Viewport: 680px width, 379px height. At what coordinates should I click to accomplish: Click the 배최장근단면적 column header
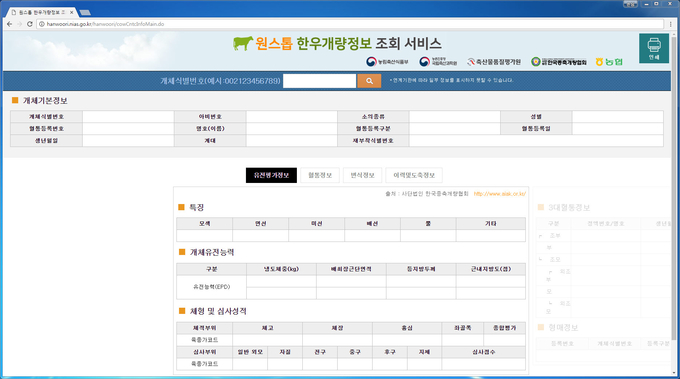point(351,269)
